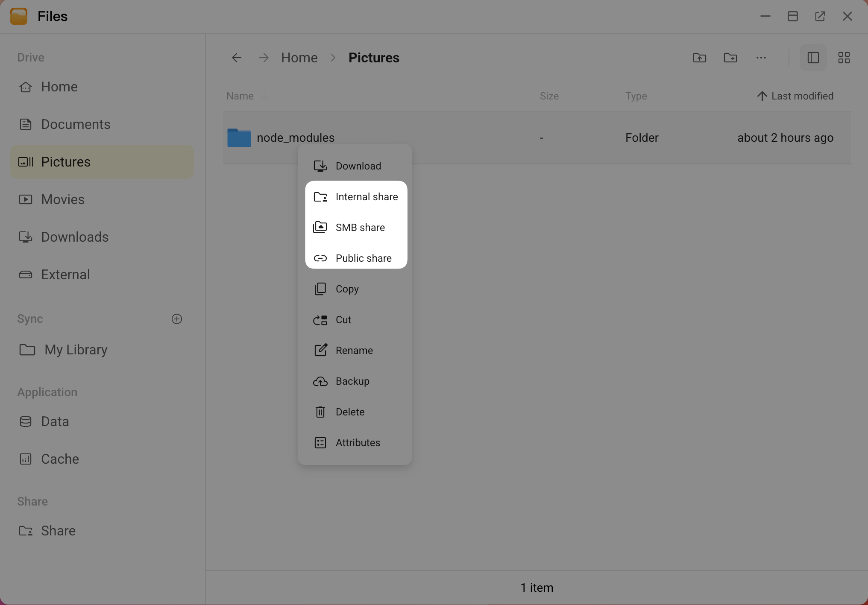
Task: Navigate to Home via the breadcrumb
Action: (299, 57)
